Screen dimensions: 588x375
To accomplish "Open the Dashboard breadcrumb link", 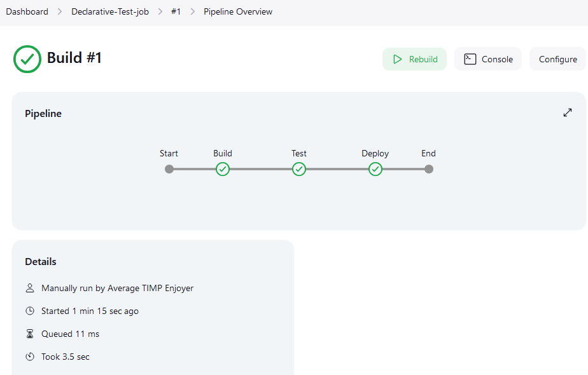I will 27,11.
